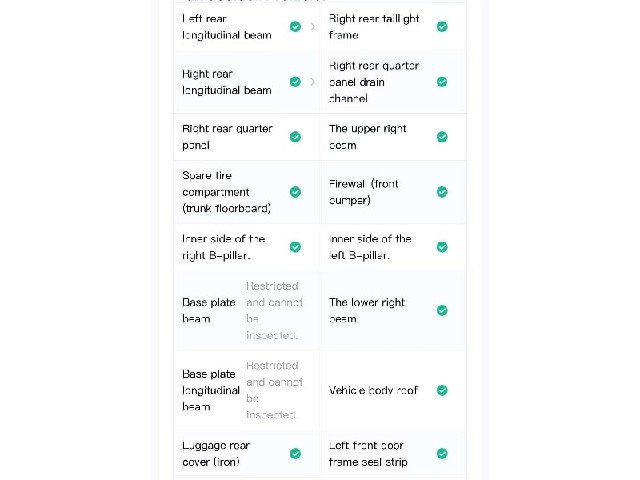640x480 pixels.
Task: Select the Base plate longitudinal beam label
Action: 211,390
